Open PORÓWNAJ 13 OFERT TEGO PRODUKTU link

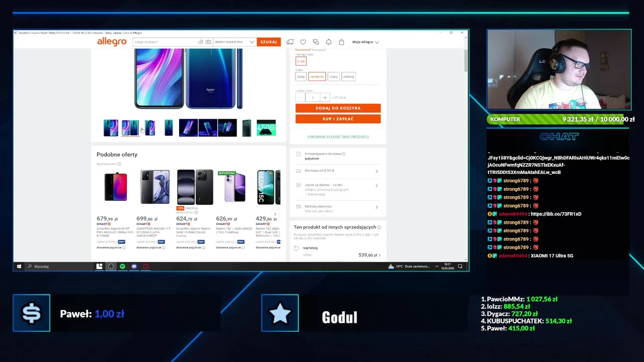click(x=338, y=137)
